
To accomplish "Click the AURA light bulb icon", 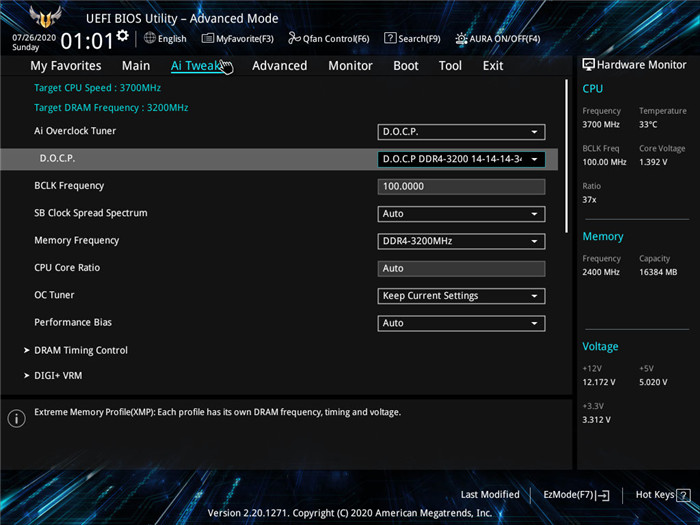I will (461, 38).
